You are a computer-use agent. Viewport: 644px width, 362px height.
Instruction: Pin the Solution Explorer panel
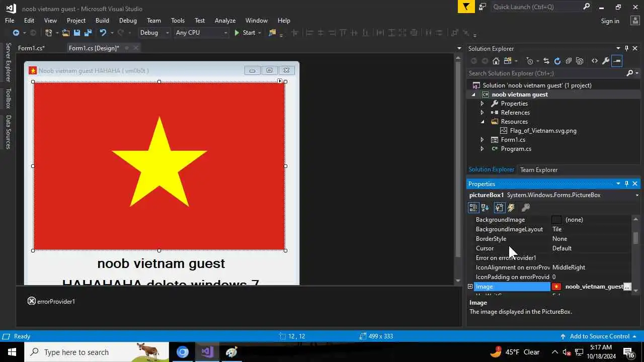pos(626,48)
